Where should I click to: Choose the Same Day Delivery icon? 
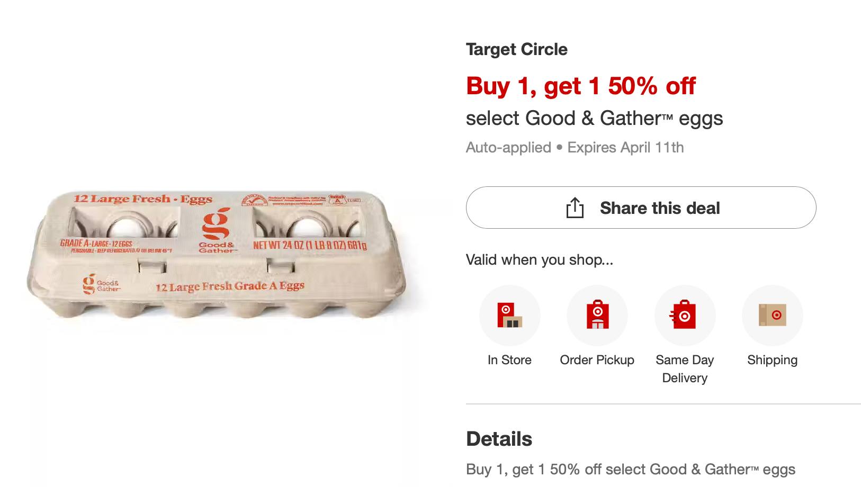685,316
